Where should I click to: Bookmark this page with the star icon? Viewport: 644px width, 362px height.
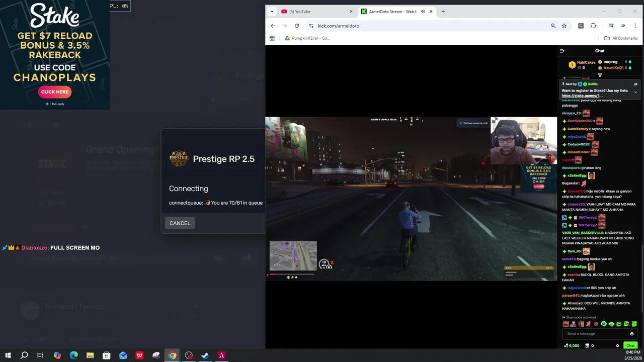tap(564, 26)
